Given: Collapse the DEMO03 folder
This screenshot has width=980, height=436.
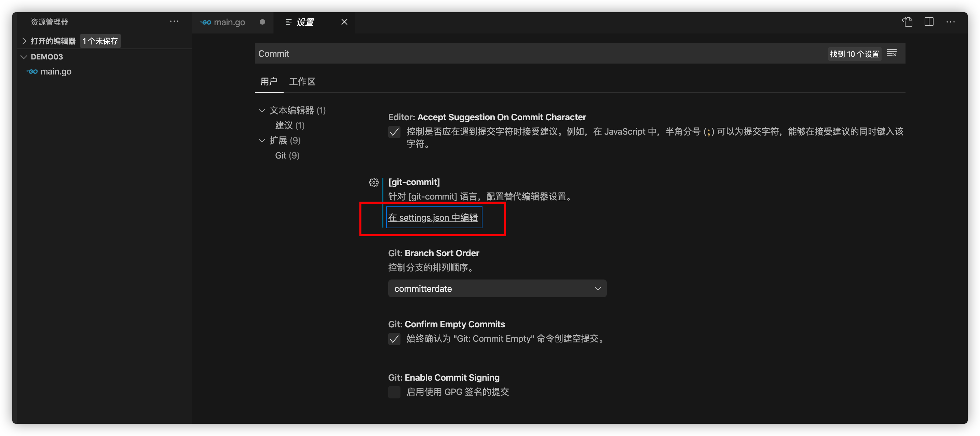Looking at the screenshot, I should [x=24, y=57].
